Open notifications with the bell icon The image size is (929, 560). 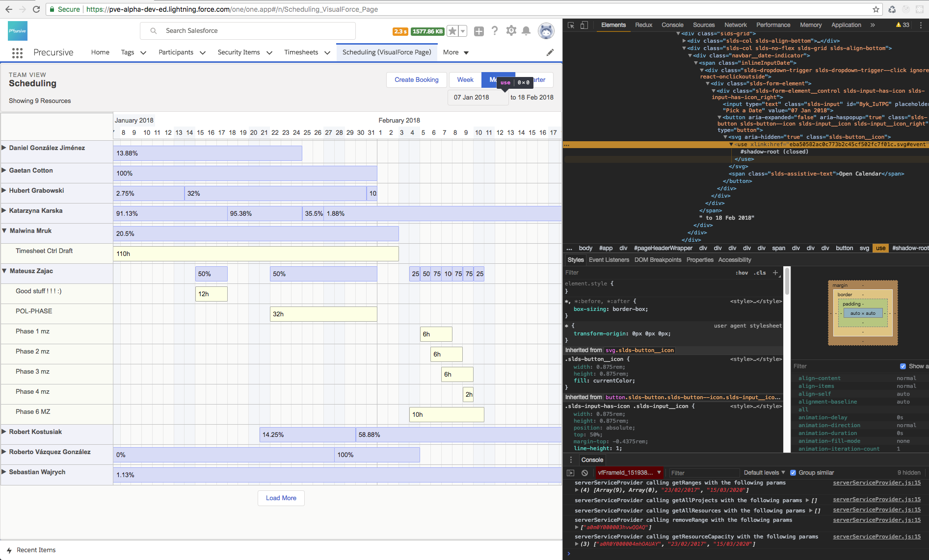(x=527, y=30)
